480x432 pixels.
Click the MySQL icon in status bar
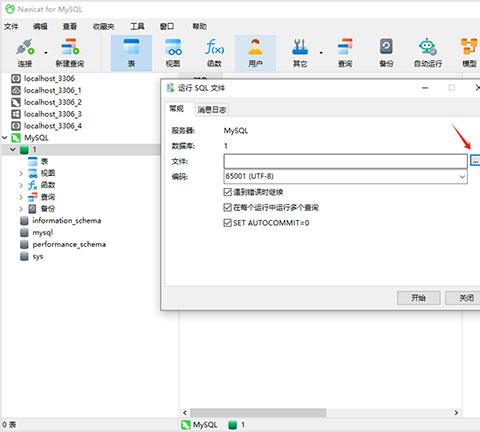pyautogui.click(x=186, y=425)
